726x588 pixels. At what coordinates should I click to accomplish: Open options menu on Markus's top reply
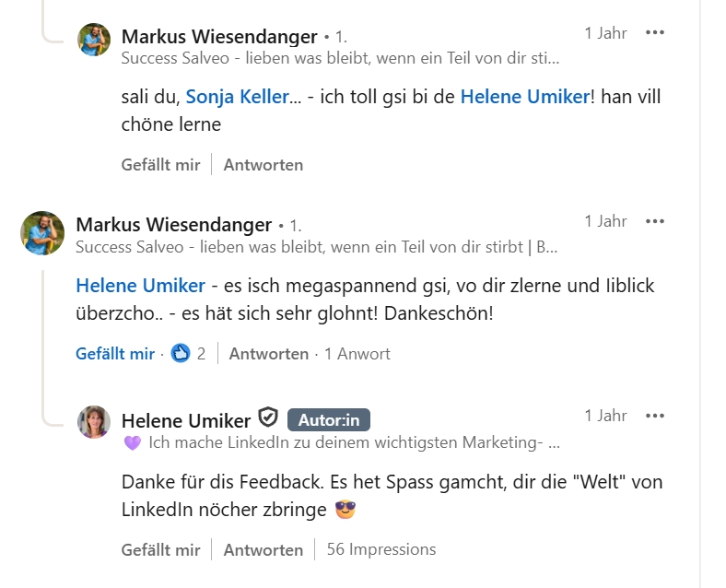pos(655,33)
